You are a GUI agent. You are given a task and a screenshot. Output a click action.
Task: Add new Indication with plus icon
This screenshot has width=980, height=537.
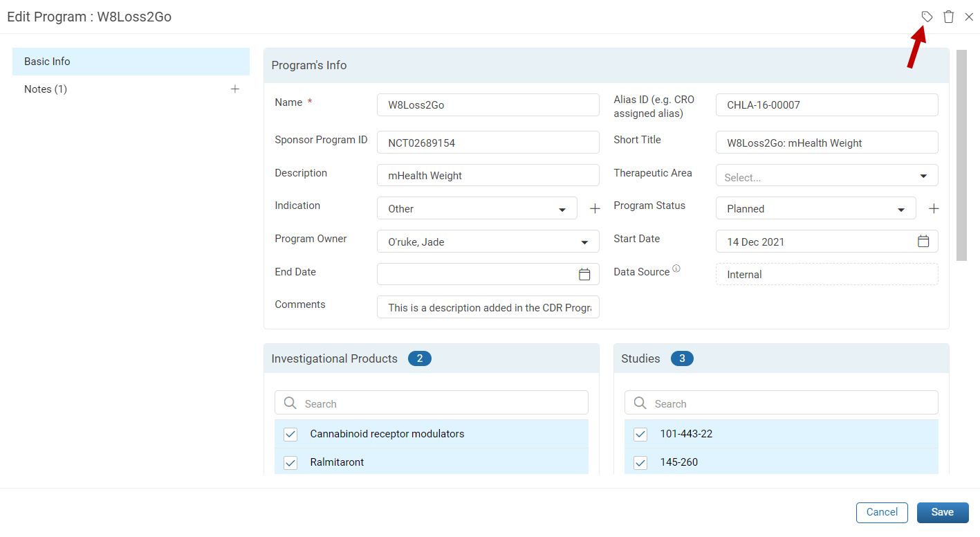click(x=595, y=208)
